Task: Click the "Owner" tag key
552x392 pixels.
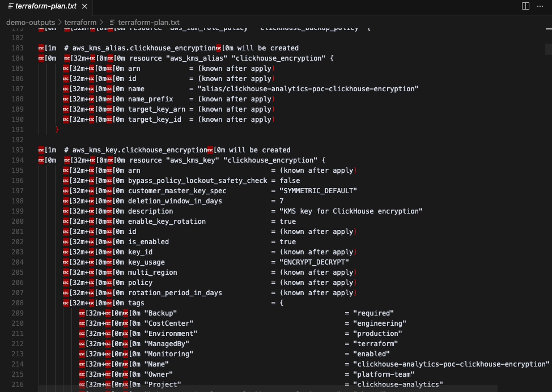Action: point(159,375)
